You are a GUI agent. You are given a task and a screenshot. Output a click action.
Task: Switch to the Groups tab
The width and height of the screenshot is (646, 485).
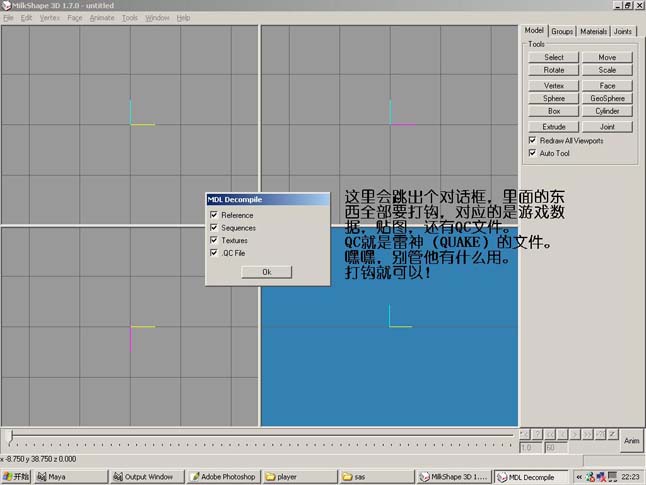[x=562, y=31]
